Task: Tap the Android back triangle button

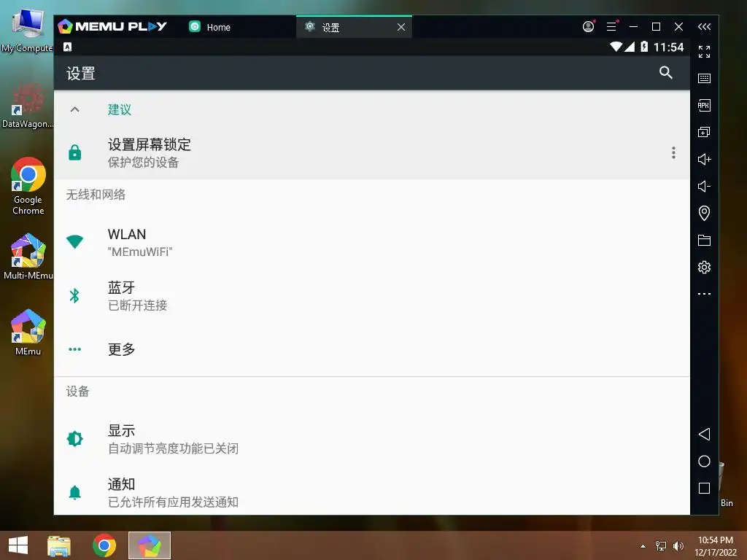Action: coord(704,434)
